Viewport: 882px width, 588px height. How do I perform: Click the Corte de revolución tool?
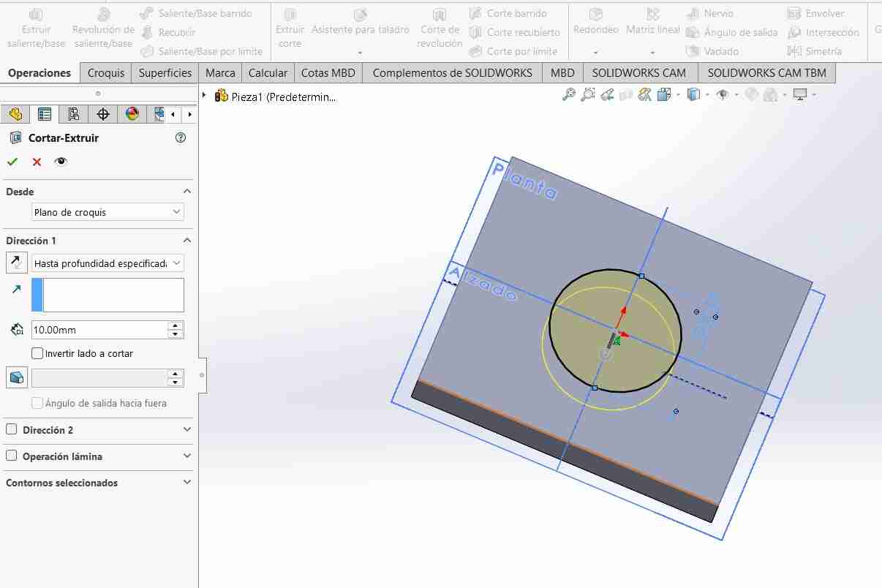tap(440, 28)
